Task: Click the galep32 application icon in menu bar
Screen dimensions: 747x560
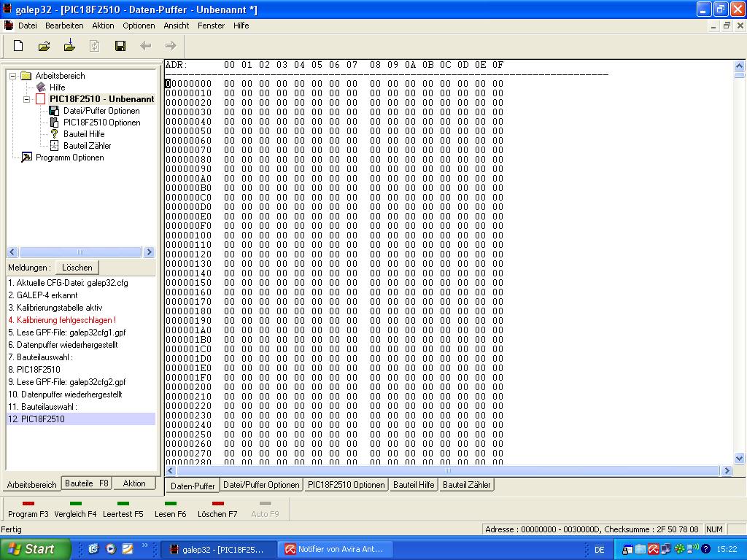Action: tap(8, 26)
